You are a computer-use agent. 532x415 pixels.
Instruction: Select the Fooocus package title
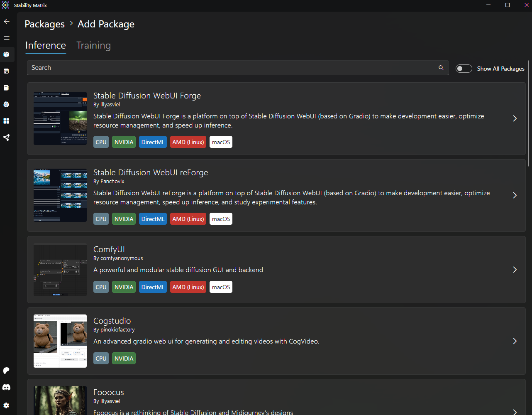coord(108,392)
